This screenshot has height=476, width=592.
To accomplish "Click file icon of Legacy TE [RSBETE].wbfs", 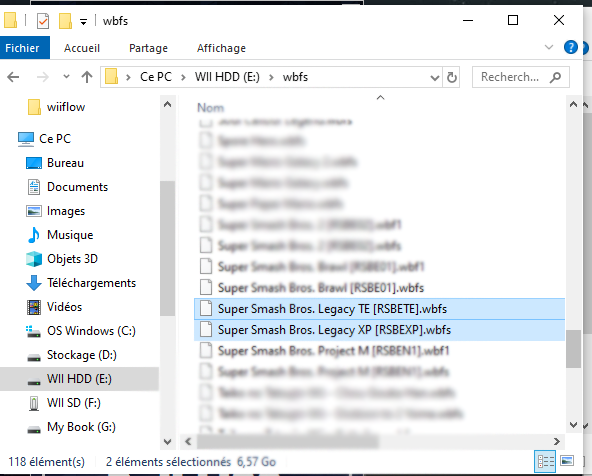I will [206, 308].
